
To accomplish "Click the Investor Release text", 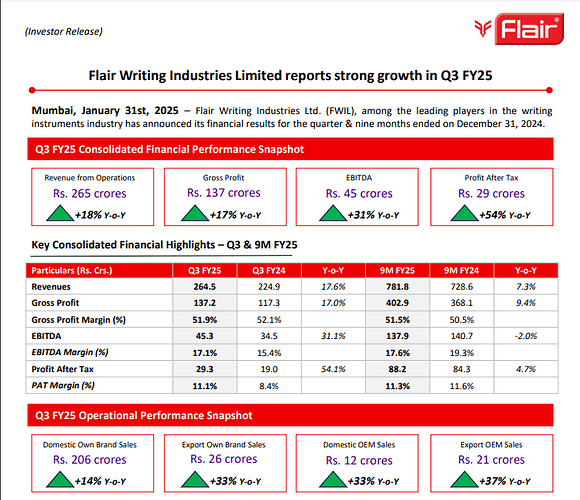I will 64,31.
